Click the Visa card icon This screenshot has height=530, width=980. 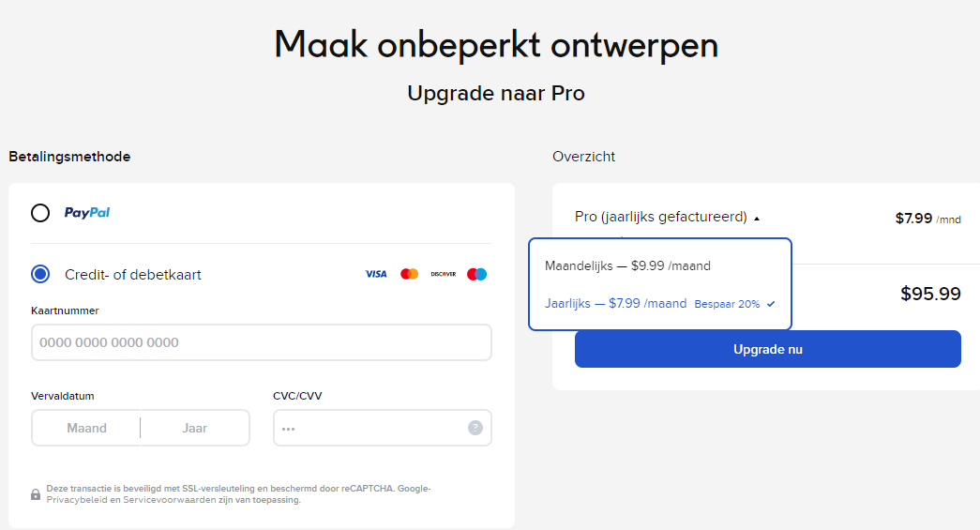[x=376, y=274]
